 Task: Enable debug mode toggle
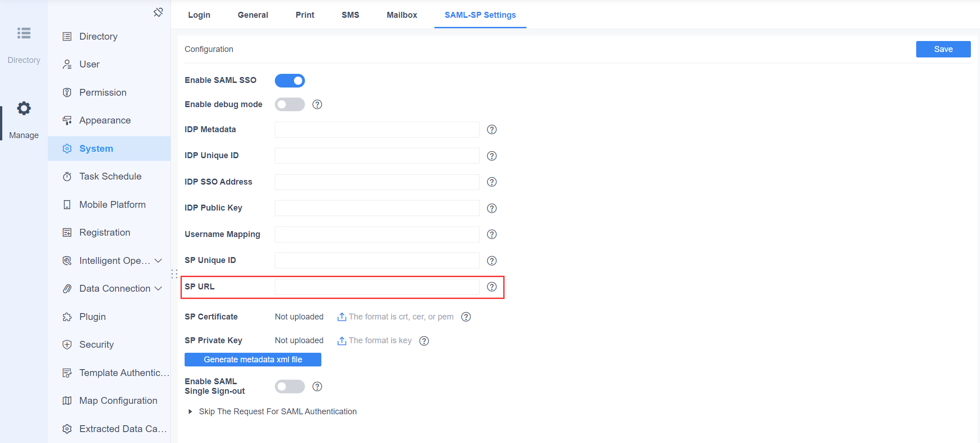click(x=289, y=104)
